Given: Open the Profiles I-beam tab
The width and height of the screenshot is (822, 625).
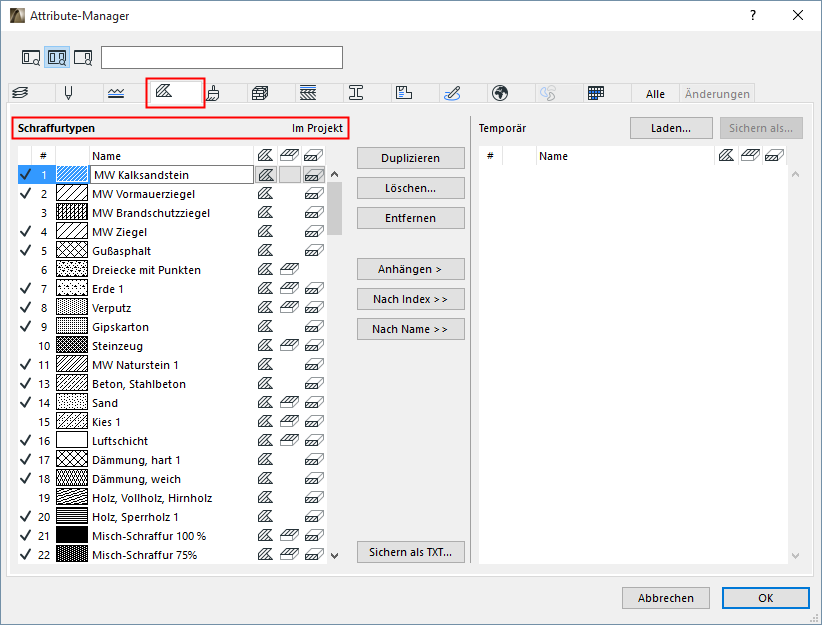Looking at the screenshot, I should click(x=356, y=93).
